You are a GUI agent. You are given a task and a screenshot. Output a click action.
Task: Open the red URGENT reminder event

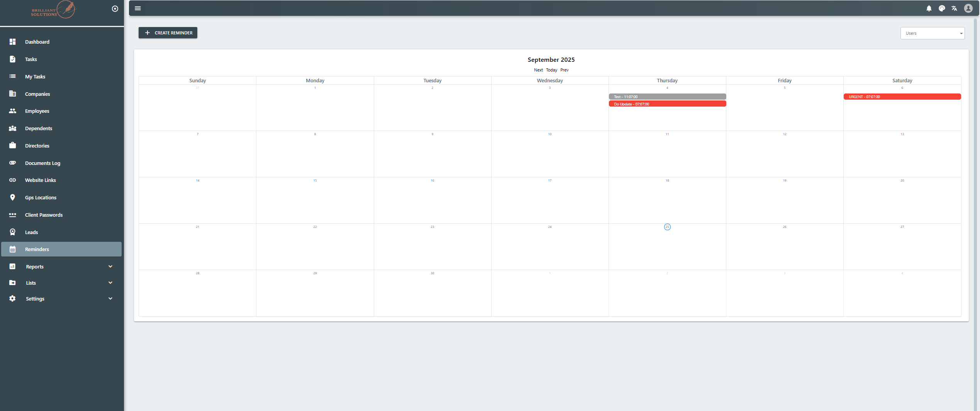(x=902, y=97)
